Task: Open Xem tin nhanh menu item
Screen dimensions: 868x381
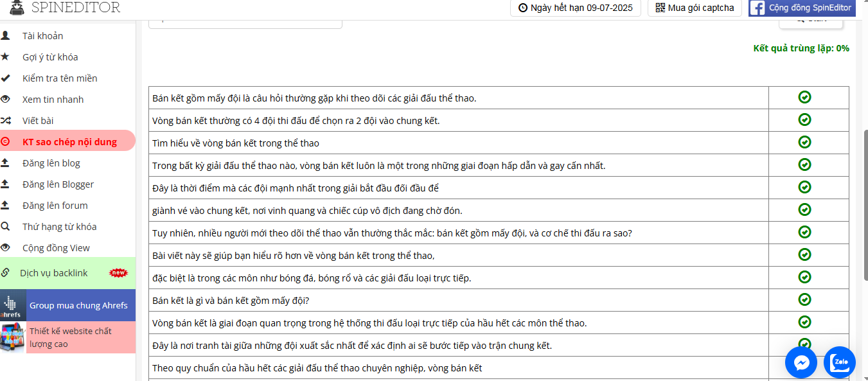Action: pyautogui.click(x=67, y=99)
